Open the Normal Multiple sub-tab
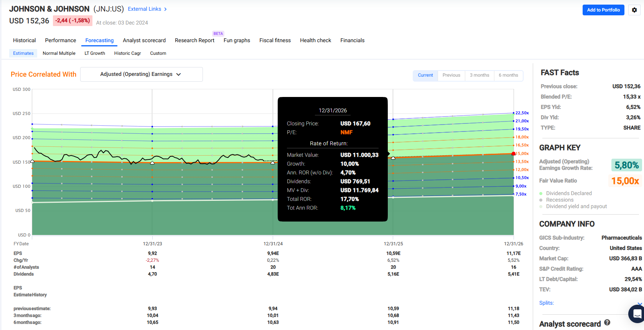 pos(59,54)
